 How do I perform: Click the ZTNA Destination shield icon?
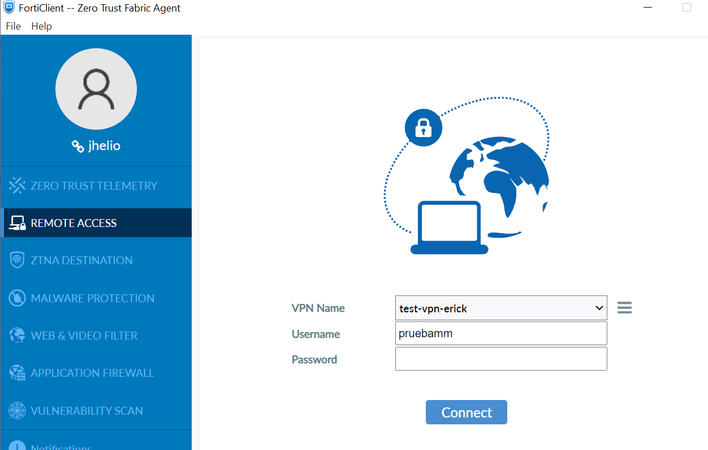click(x=17, y=260)
